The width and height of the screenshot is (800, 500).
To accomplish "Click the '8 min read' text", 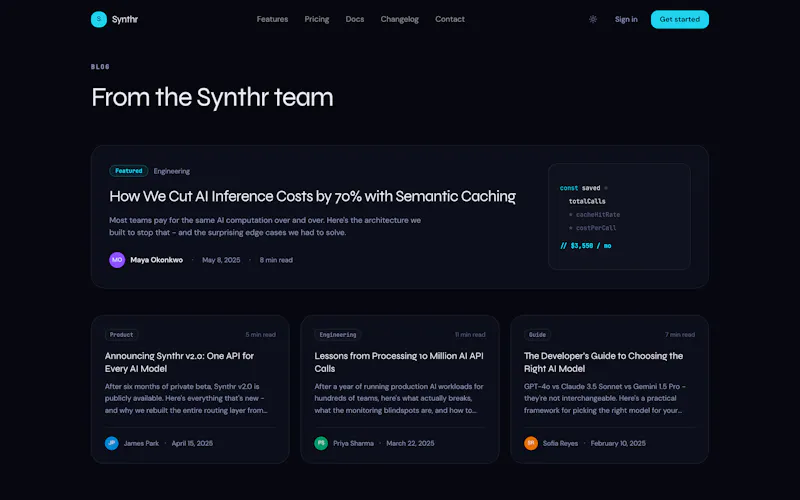I will [276, 260].
